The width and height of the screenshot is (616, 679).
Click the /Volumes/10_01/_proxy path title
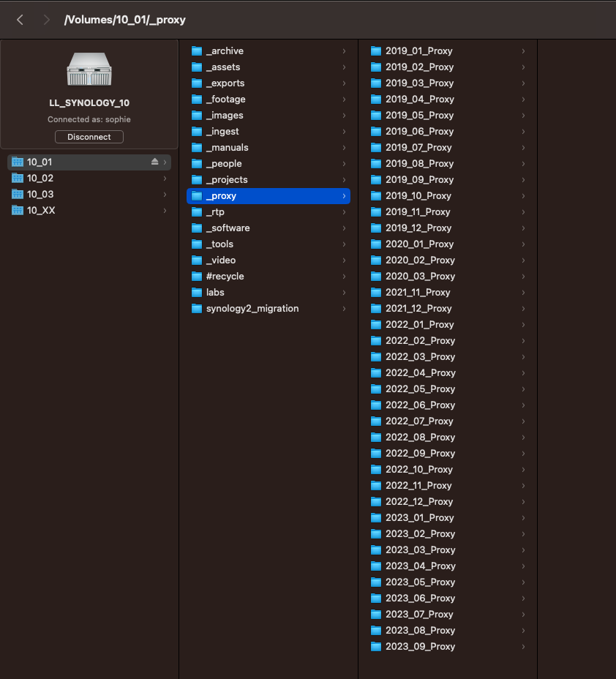(x=125, y=20)
